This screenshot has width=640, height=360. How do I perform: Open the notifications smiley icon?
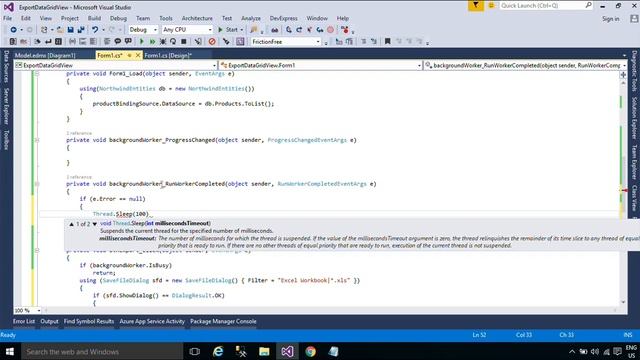491,6
